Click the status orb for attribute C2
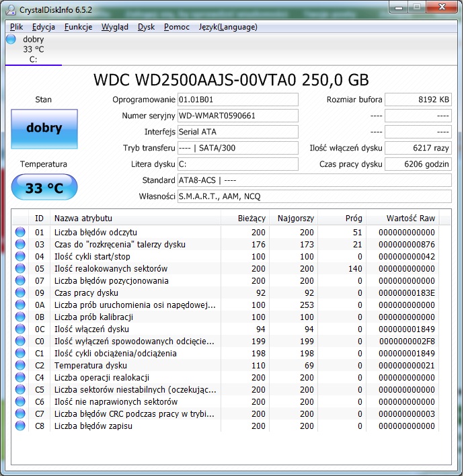The width and height of the screenshot is (464, 476). tap(20, 366)
